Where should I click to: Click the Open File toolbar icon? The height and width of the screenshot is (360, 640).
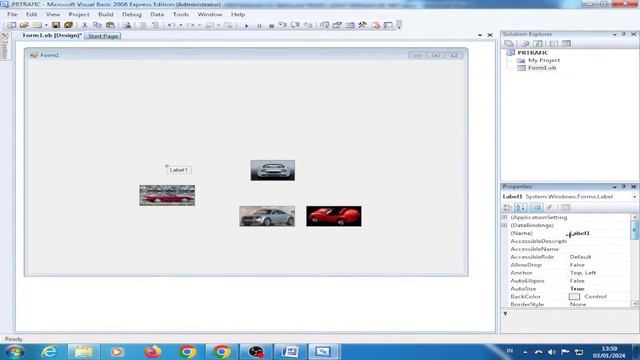coord(24,25)
